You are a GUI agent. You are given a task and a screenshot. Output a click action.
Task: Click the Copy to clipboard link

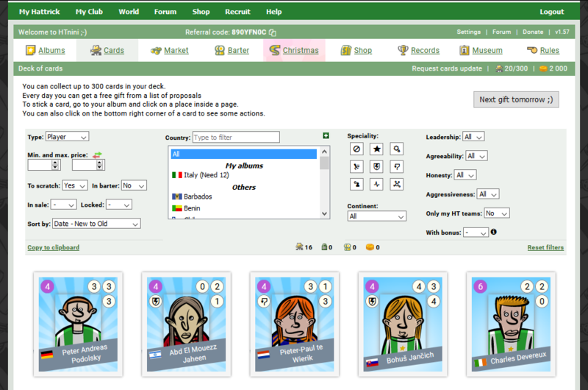53,247
